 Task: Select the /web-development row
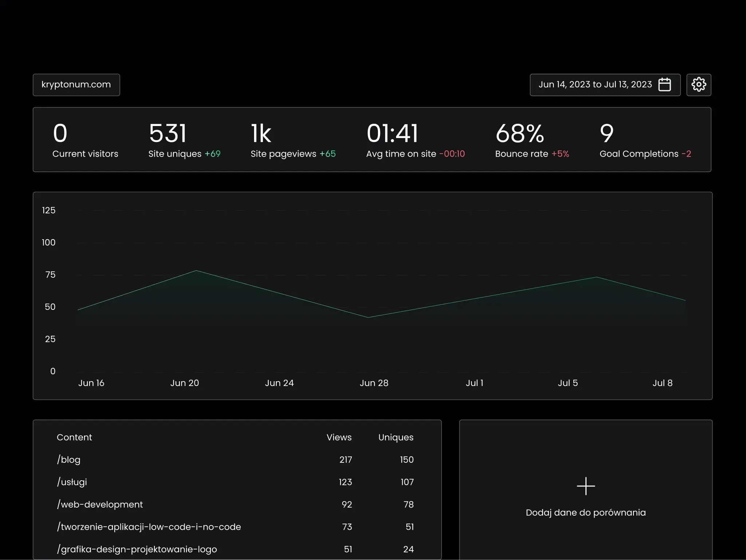point(100,504)
